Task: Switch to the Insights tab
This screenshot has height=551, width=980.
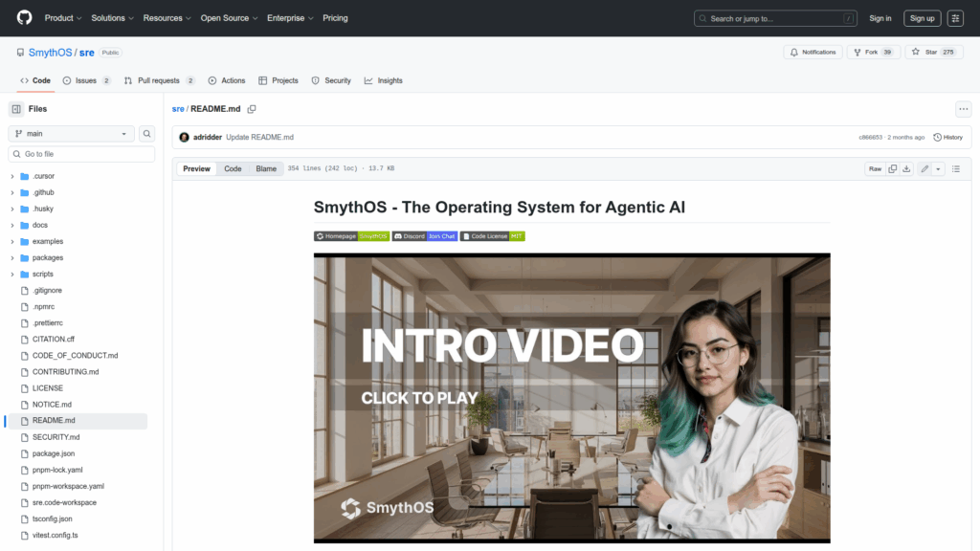Action: (383, 80)
